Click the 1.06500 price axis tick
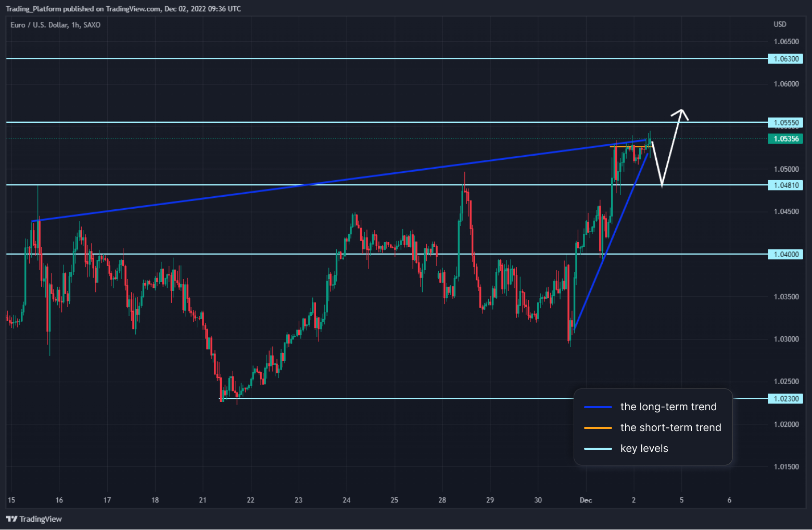 pyautogui.click(x=786, y=42)
